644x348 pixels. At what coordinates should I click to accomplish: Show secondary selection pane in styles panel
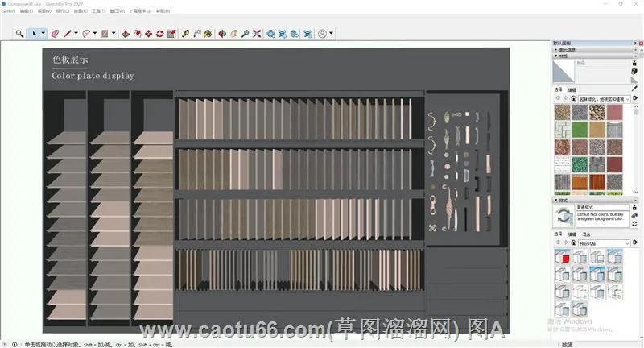click(x=634, y=208)
